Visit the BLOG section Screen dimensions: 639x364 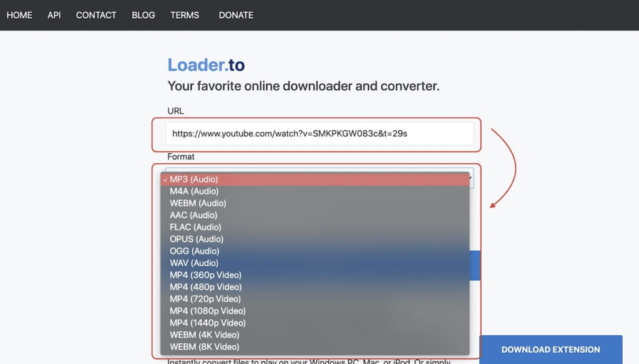point(143,16)
